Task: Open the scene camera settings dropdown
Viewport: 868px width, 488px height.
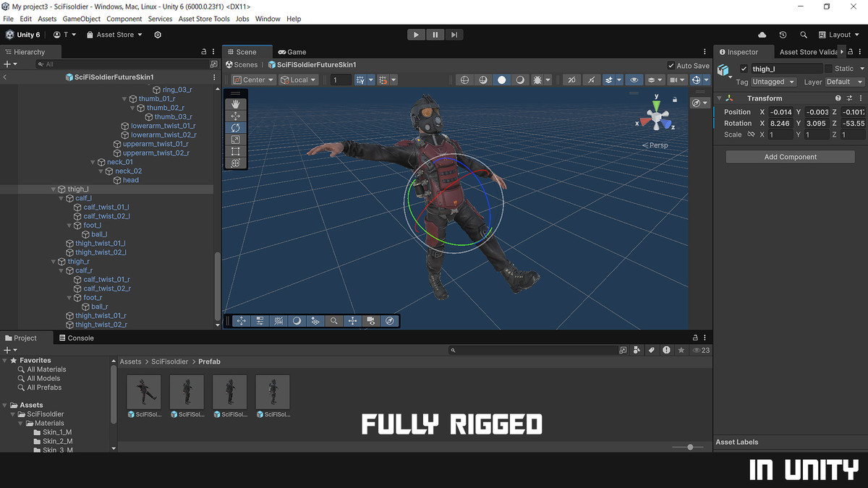Action: 677,80
